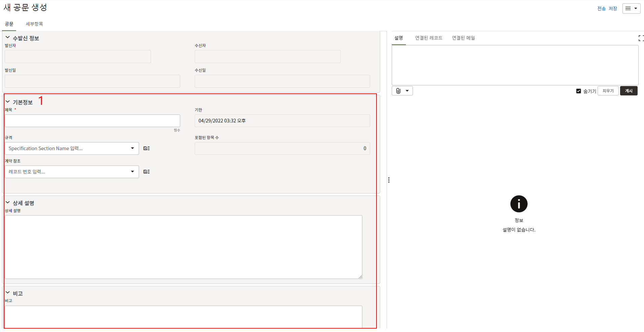Viewport: 644px width, 332px height.
Task: Click into the 제목 title input field
Action: [92, 121]
